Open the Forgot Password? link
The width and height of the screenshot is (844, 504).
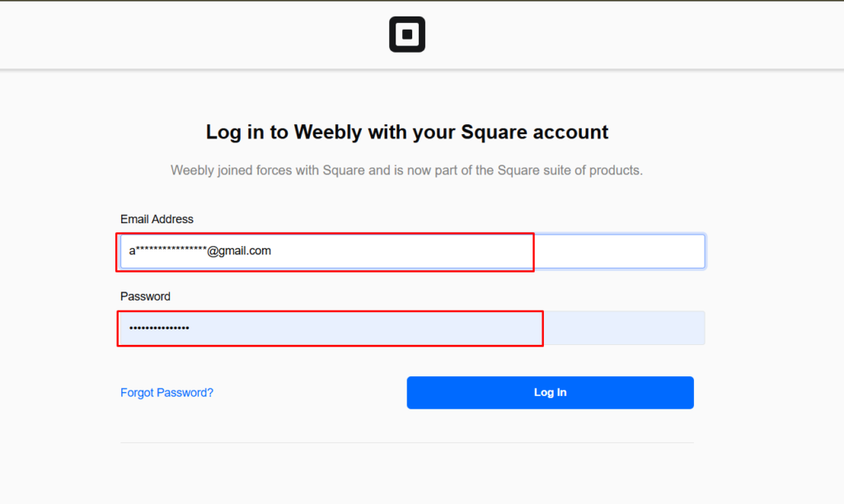(x=166, y=393)
